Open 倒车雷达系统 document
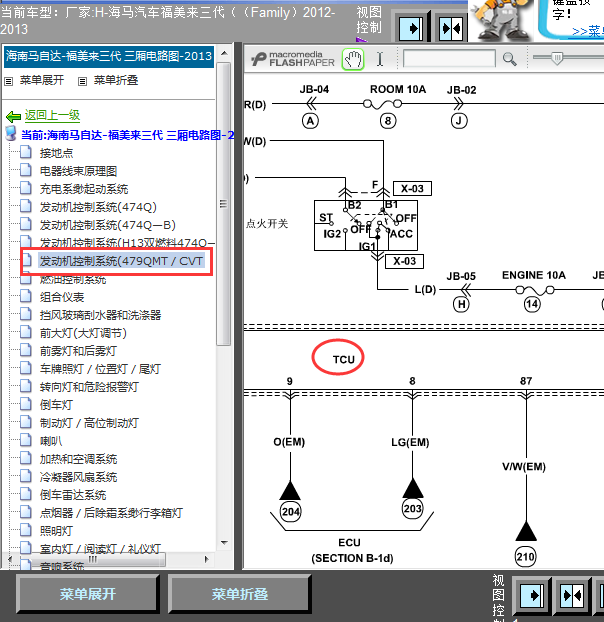The image size is (604, 622). click(x=73, y=495)
